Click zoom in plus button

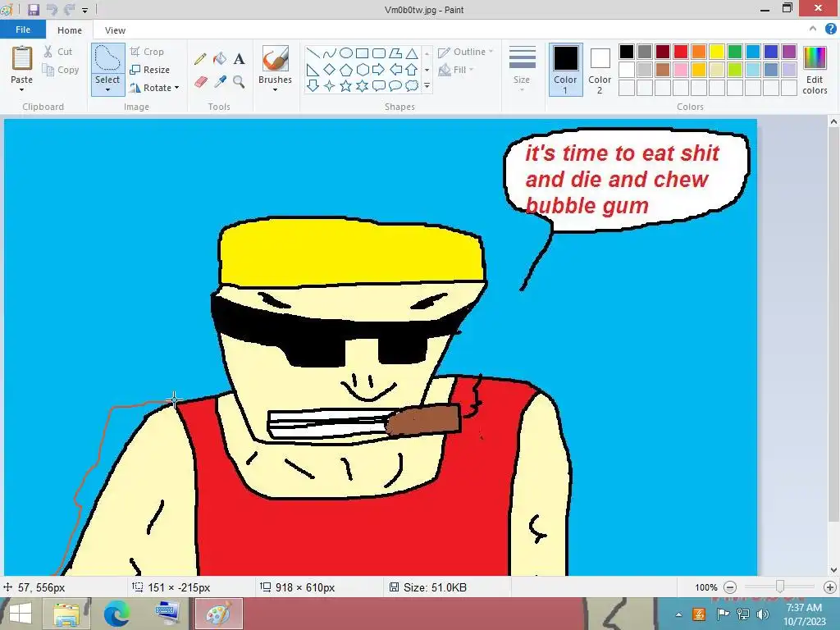tap(830, 587)
